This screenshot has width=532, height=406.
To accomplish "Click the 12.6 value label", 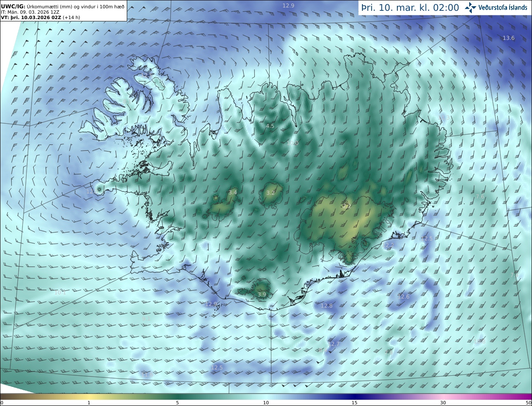I will pos(404,296).
